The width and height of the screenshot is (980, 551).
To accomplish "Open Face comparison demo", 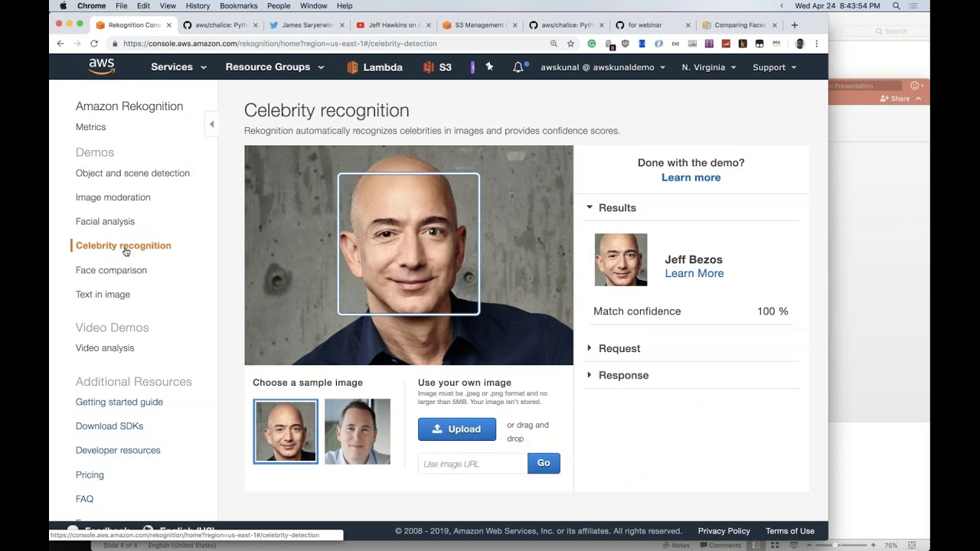I will (x=111, y=270).
